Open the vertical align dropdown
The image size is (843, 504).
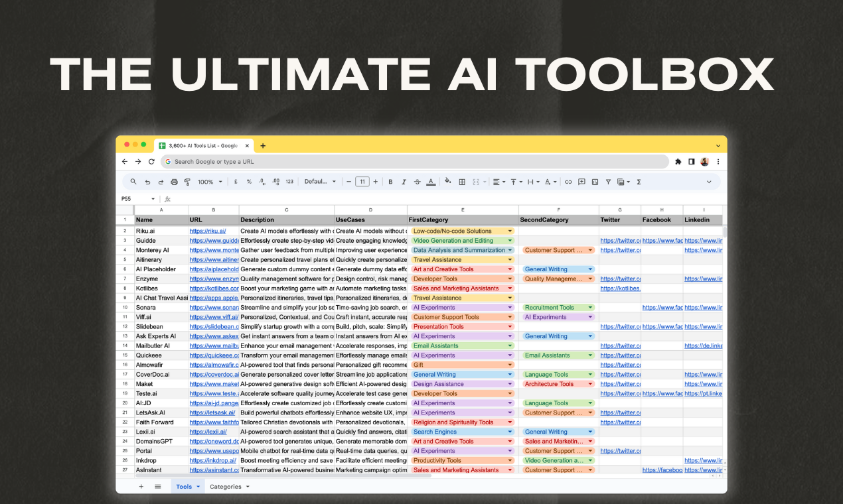(x=516, y=182)
